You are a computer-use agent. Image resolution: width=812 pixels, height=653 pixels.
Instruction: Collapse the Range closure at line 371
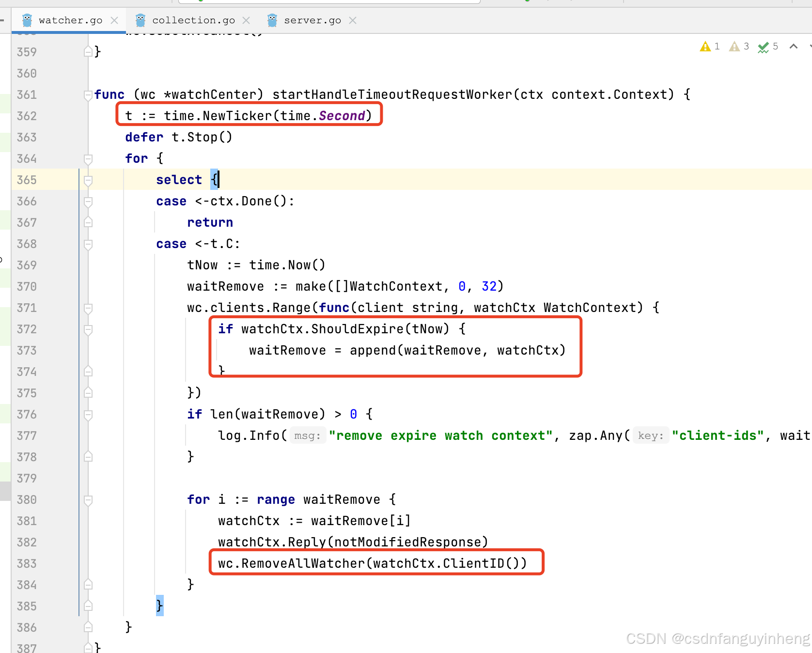tap(88, 308)
